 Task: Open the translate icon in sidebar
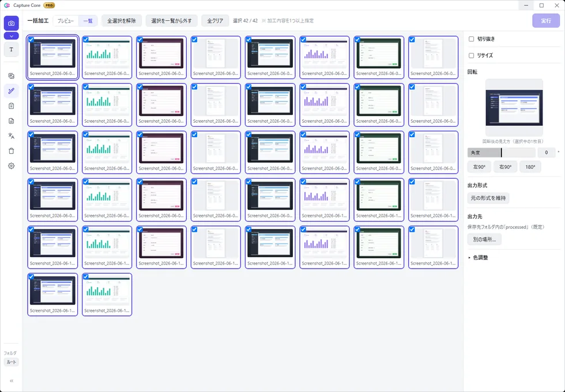[x=11, y=136]
